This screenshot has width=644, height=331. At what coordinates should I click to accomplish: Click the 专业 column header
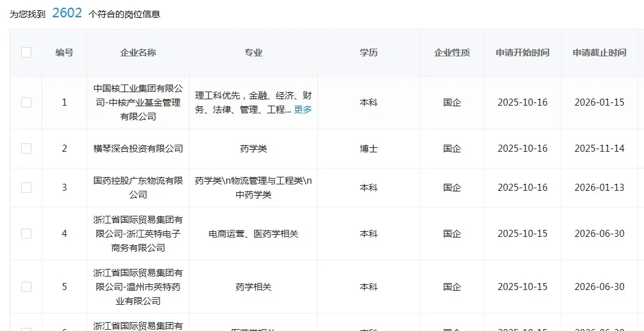[x=253, y=52]
